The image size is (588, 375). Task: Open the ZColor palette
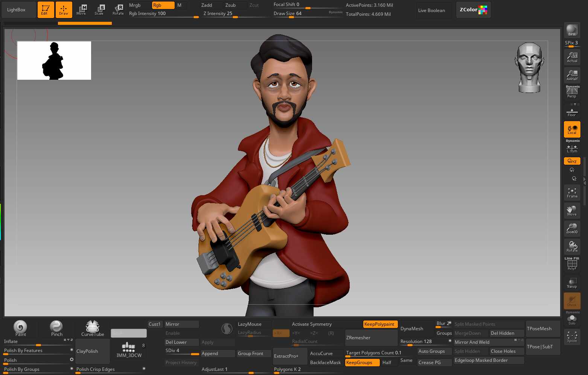(x=473, y=10)
